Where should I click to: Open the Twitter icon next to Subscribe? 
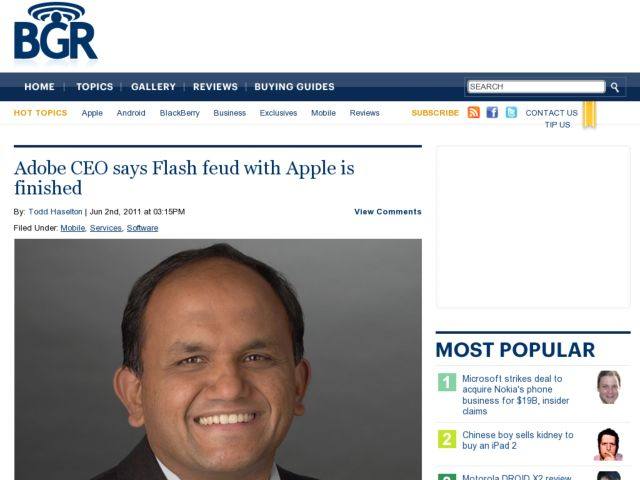coord(511,112)
